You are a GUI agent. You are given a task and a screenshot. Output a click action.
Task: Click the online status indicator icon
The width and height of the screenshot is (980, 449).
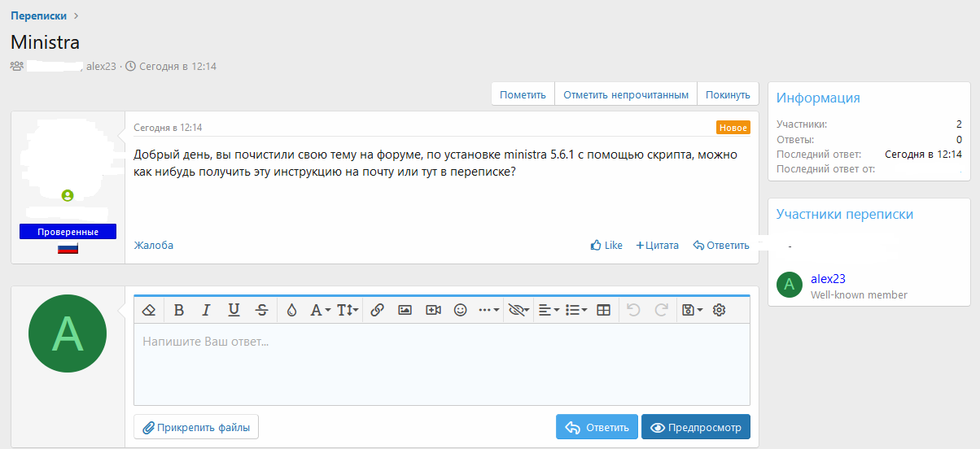pos(68,195)
